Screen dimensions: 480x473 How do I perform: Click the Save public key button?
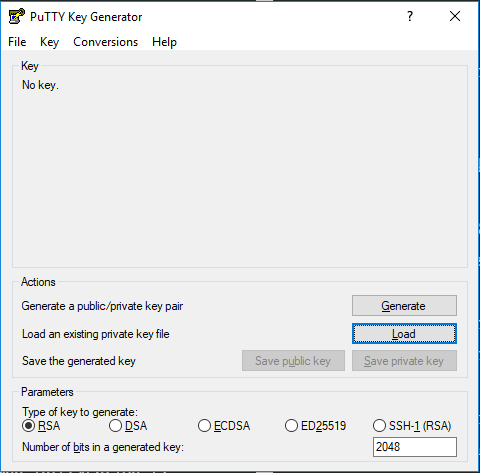pyautogui.click(x=293, y=361)
